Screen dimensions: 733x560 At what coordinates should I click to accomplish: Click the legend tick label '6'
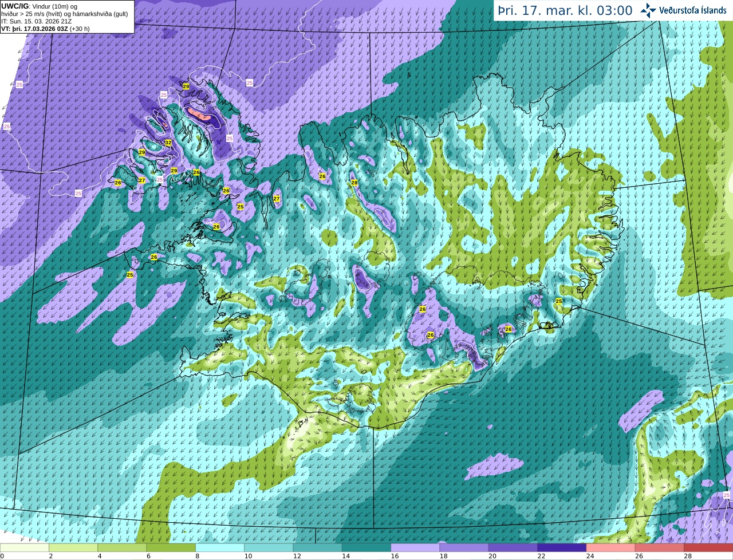[x=148, y=555]
